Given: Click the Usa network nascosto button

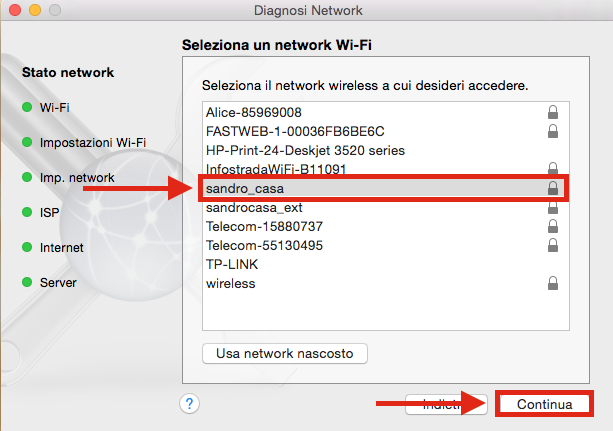Looking at the screenshot, I should pos(285,354).
